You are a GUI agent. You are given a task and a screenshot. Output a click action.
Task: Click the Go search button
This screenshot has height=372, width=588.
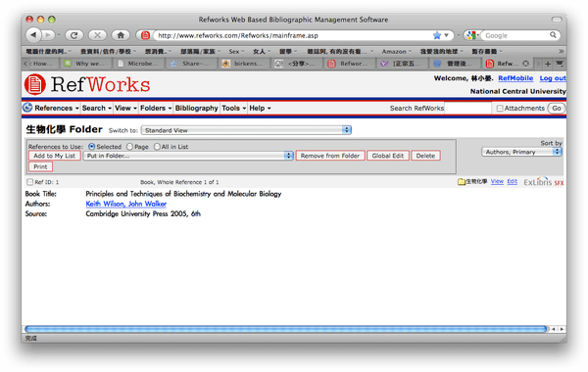[x=556, y=108]
